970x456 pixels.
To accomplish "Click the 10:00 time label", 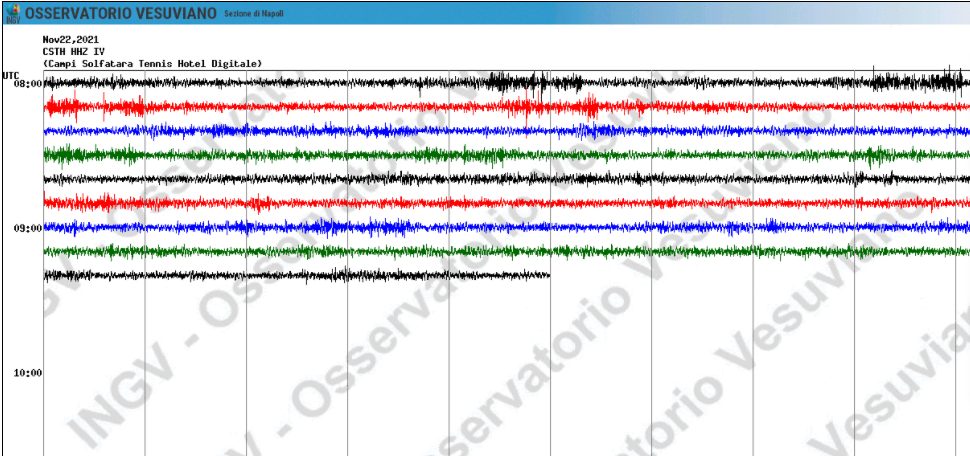I will [28, 373].
